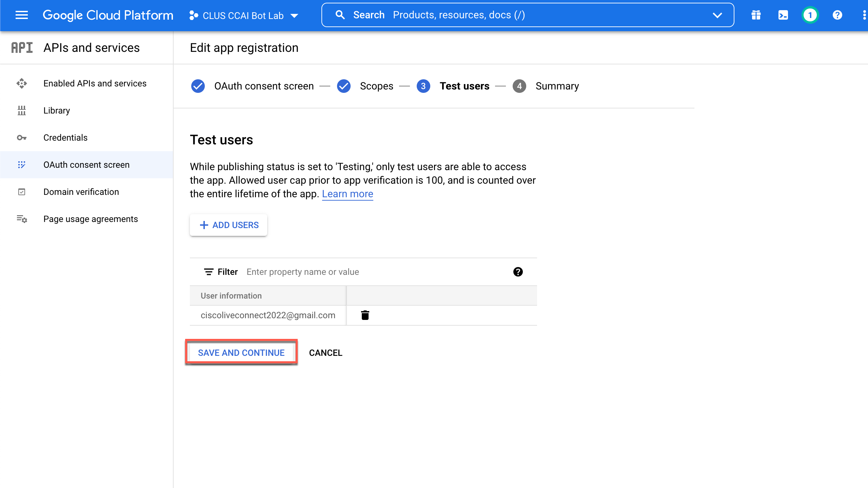This screenshot has width=868, height=488.
Task: Click the Google Cloud Platform logo
Action: tap(108, 15)
